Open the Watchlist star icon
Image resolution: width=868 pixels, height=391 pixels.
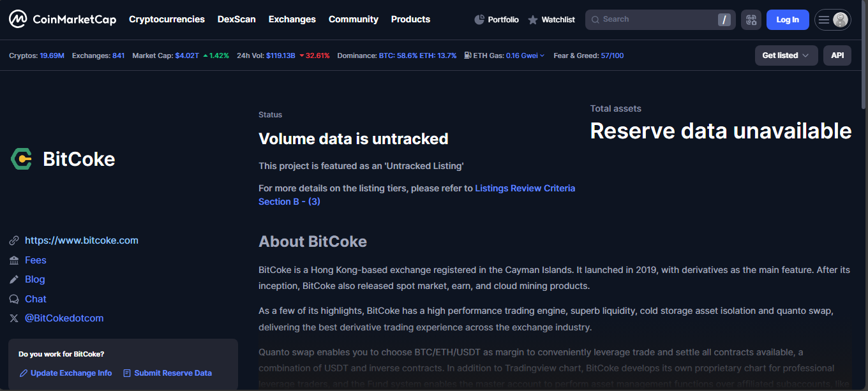pos(533,20)
